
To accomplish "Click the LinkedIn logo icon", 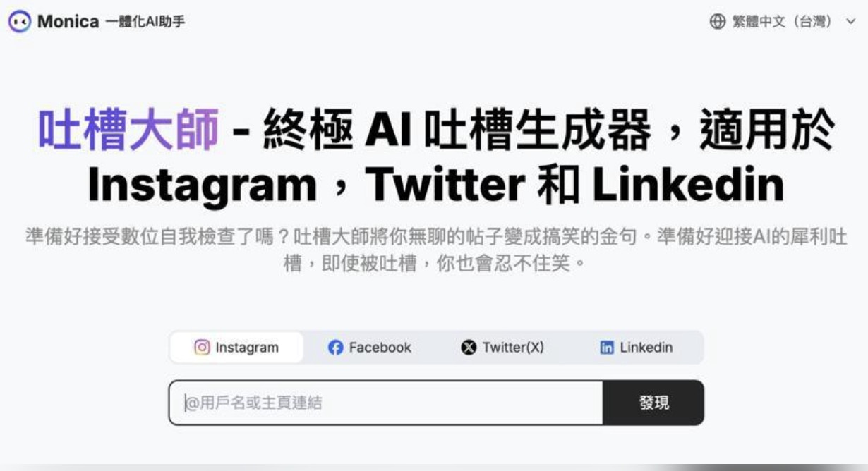I will coord(607,348).
